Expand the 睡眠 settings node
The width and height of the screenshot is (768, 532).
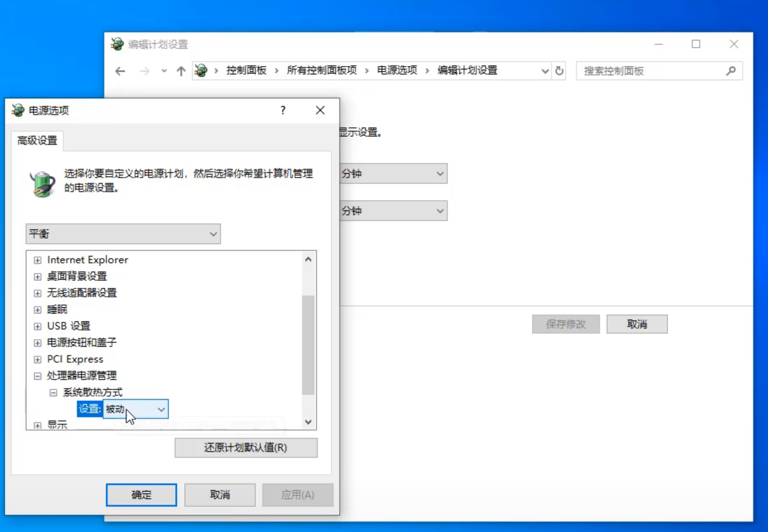pos(38,310)
